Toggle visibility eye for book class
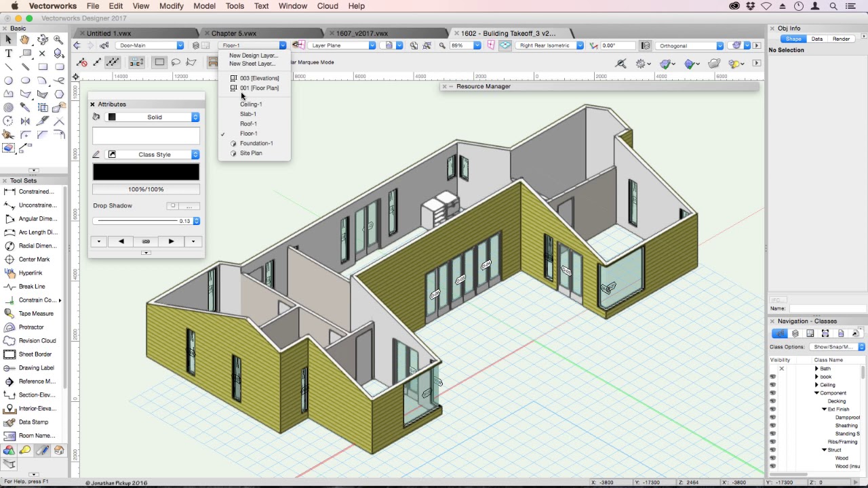The height and width of the screenshot is (488, 868). coord(772,377)
